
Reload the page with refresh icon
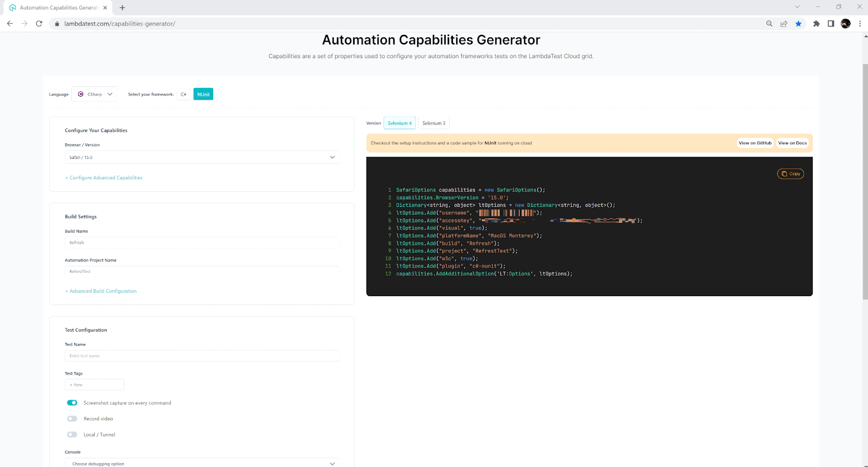pyautogui.click(x=39, y=23)
